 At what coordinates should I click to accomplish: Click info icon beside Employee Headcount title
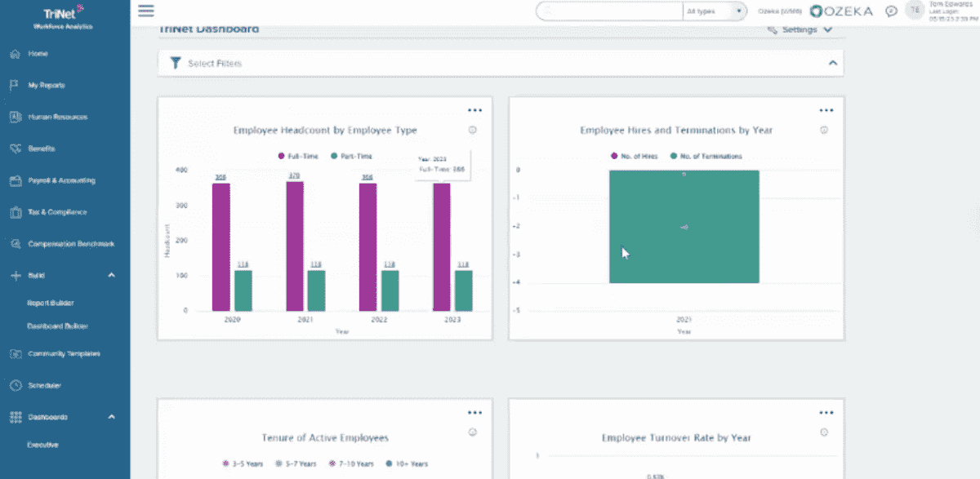pyautogui.click(x=472, y=131)
